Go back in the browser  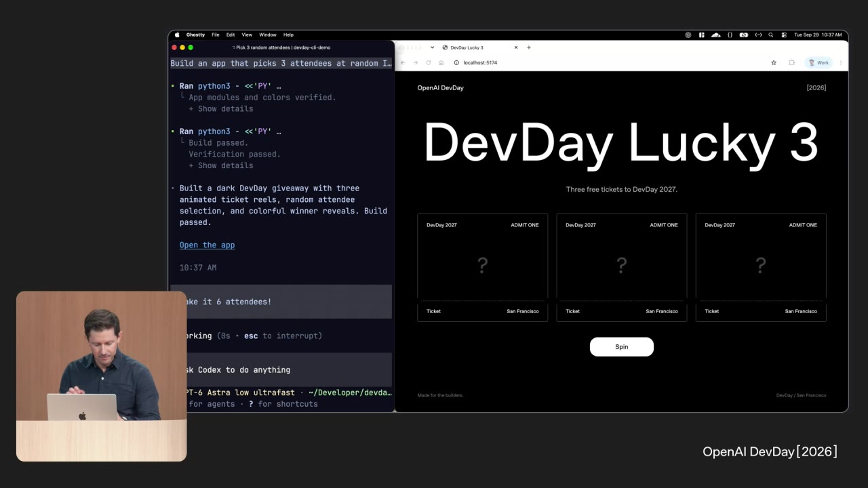[x=403, y=62]
